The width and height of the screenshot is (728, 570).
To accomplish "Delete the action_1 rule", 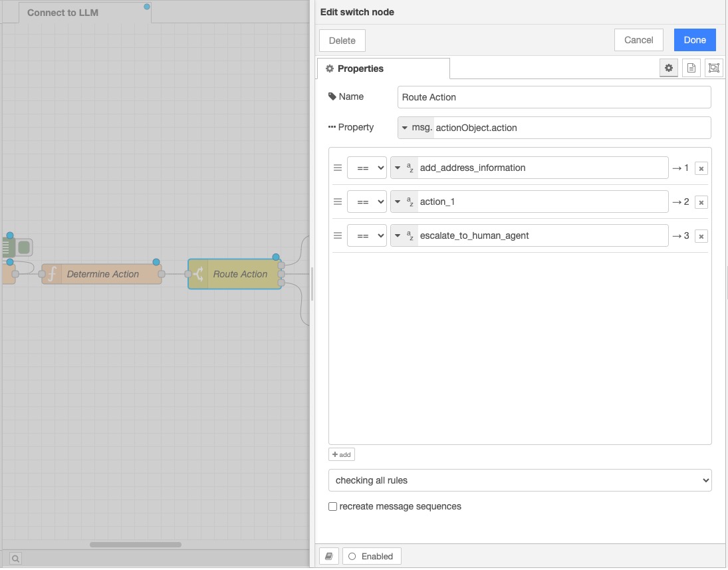I will (701, 202).
